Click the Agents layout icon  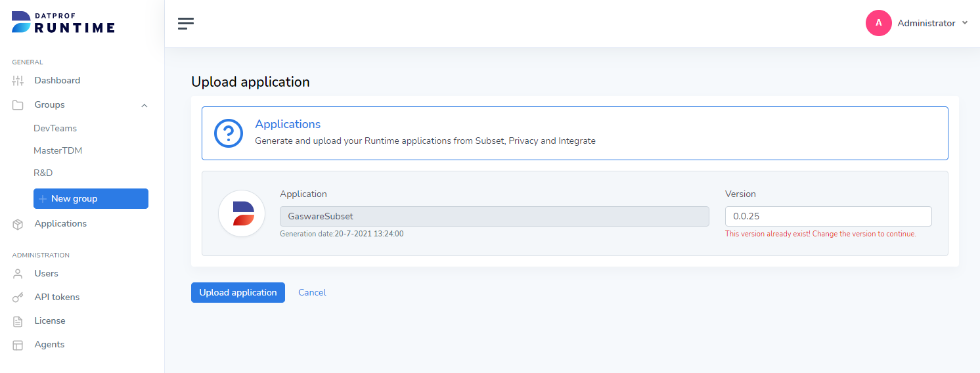18,345
